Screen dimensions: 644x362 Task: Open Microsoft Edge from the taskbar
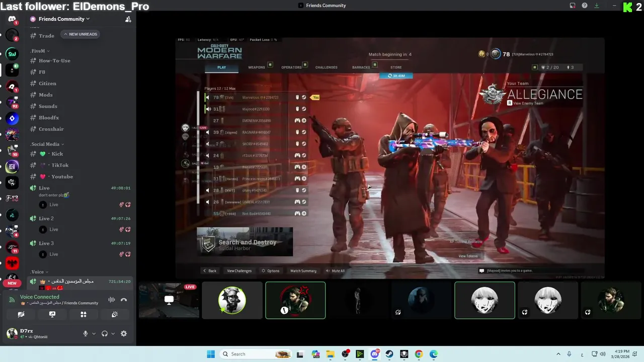[433, 354]
